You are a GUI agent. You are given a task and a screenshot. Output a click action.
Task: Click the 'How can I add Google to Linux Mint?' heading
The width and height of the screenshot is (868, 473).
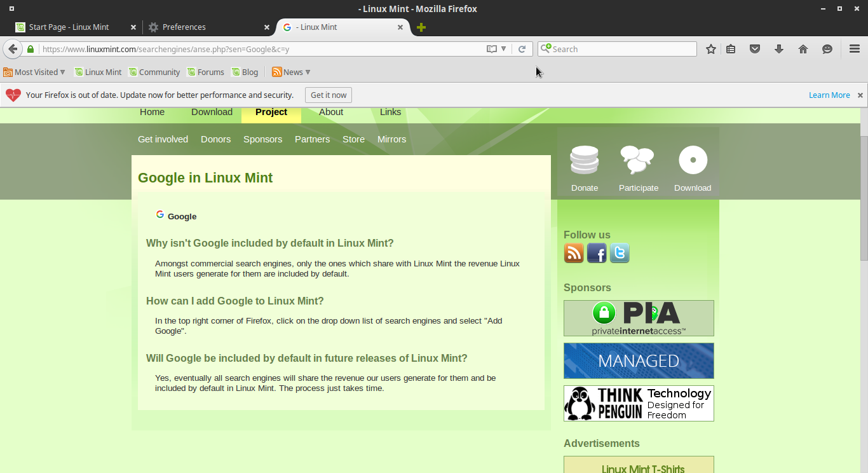235,301
